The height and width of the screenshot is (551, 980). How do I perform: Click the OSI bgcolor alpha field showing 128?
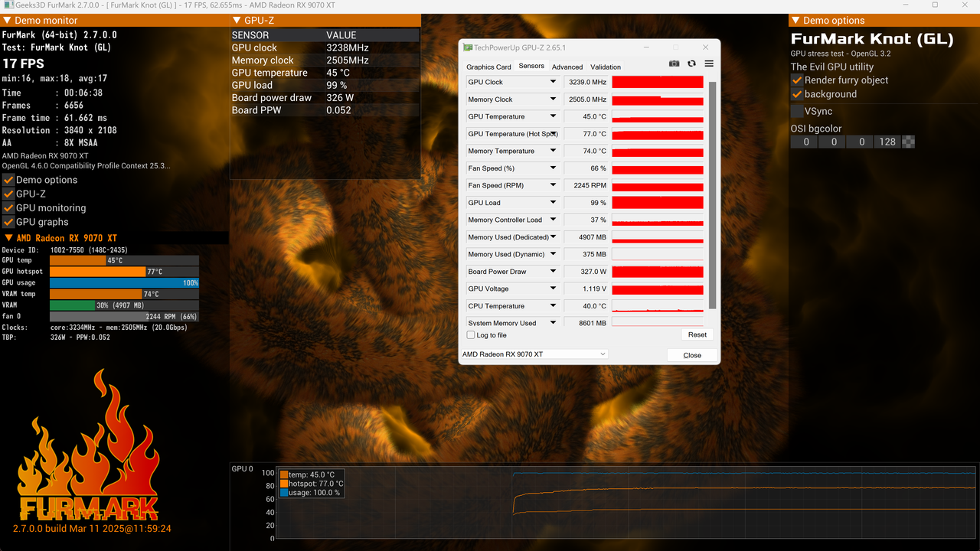tap(887, 142)
